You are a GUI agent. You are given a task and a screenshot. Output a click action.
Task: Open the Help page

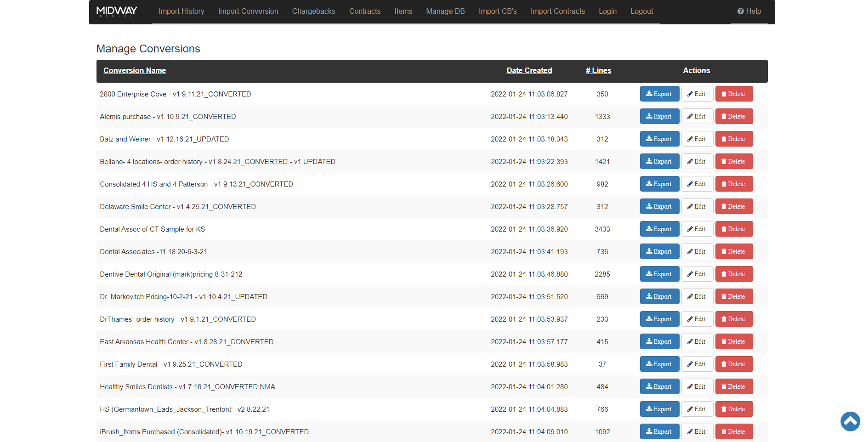coord(749,11)
